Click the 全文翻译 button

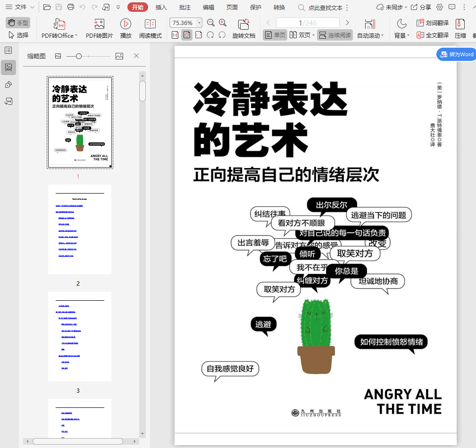[433, 35]
